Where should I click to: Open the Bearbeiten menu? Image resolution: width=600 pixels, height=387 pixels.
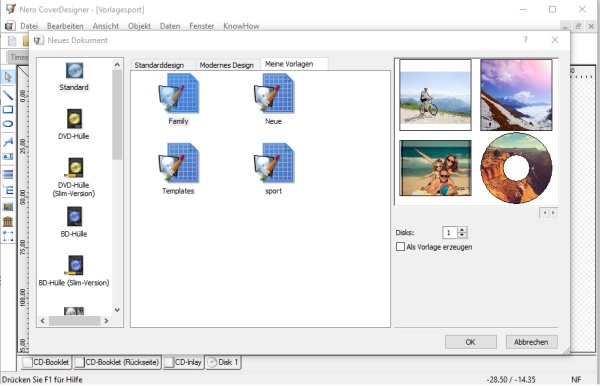(x=65, y=26)
